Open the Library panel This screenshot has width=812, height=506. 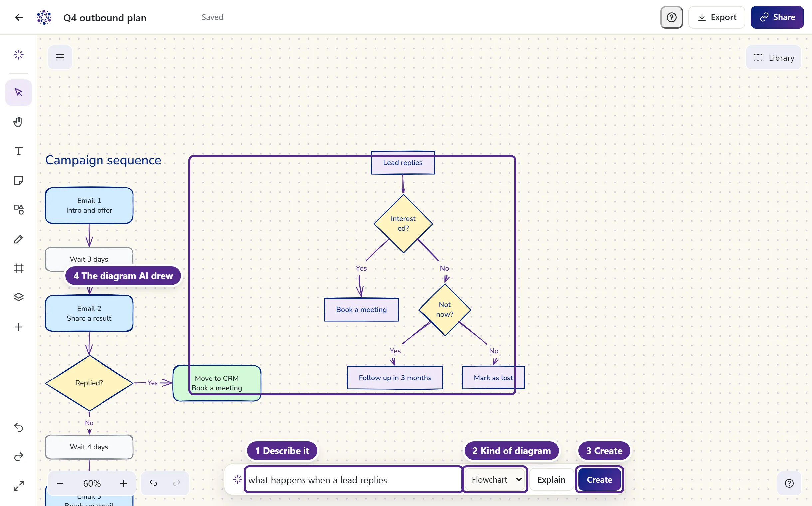pyautogui.click(x=773, y=58)
